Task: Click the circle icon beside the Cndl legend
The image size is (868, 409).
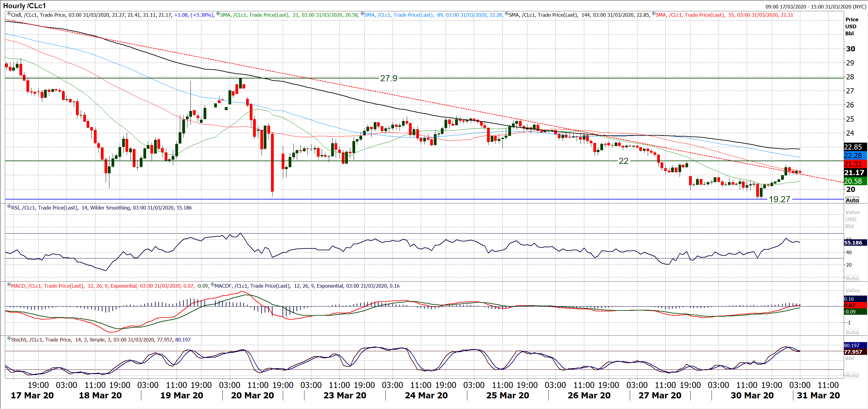Action: (9, 14)
